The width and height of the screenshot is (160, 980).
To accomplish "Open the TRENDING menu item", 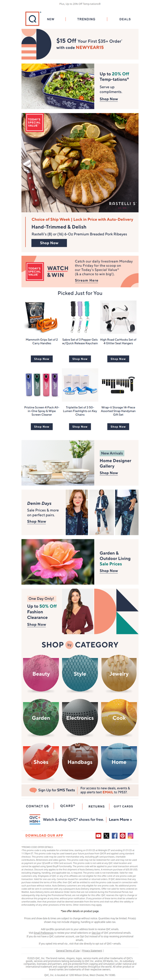I will (x=86, y=19).
